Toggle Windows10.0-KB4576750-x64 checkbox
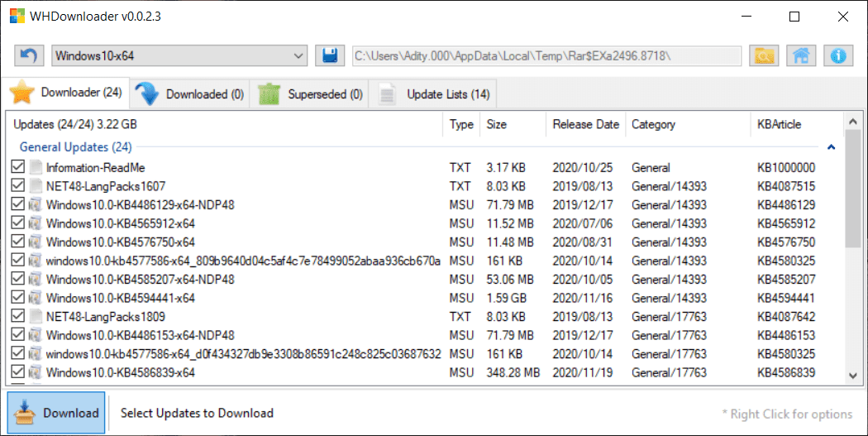The height and width of the screenshot is (436, 868). coord(17,241)
